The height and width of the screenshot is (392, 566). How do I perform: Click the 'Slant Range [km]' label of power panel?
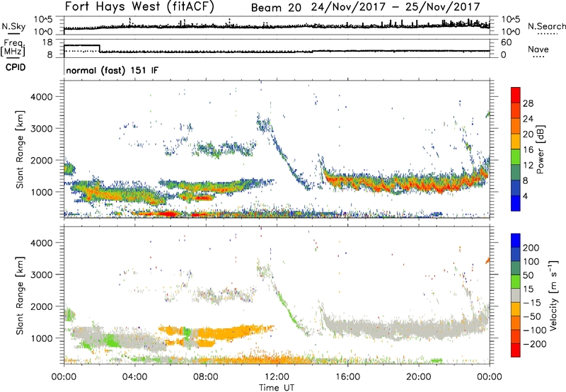pos(20,149)
